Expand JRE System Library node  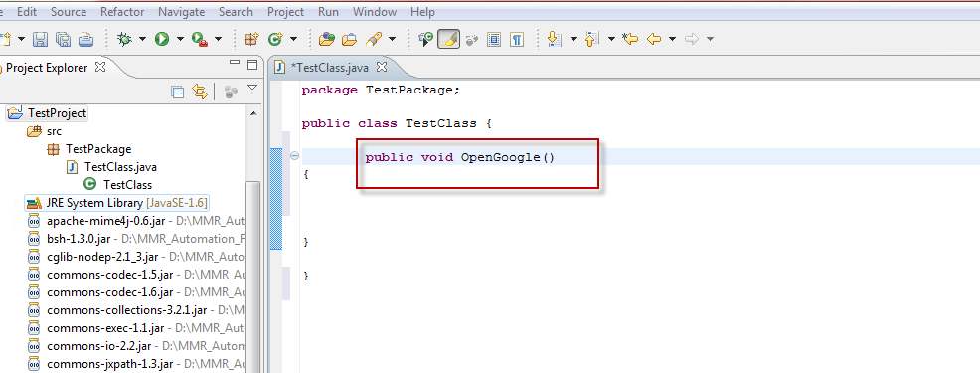pos(16,203)
